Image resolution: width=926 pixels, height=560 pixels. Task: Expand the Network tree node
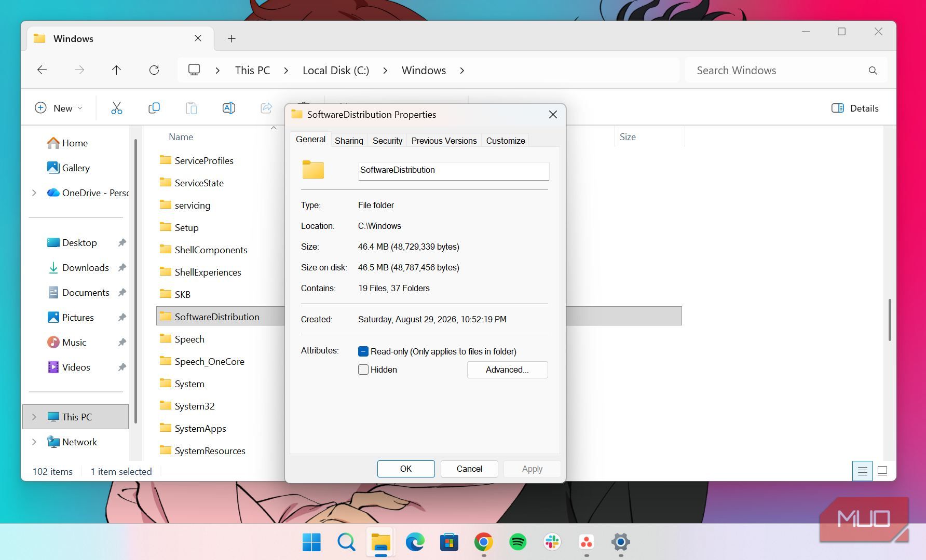coord(34,442)
